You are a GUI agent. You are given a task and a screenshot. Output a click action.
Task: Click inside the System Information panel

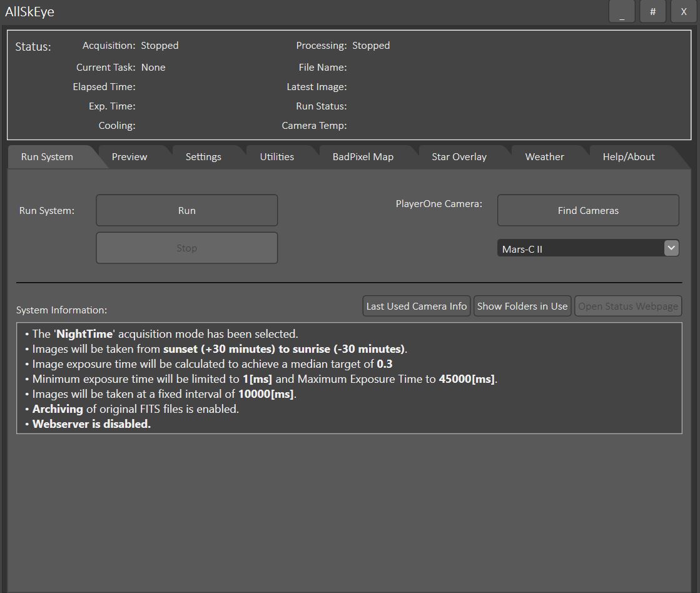(350, 375)
